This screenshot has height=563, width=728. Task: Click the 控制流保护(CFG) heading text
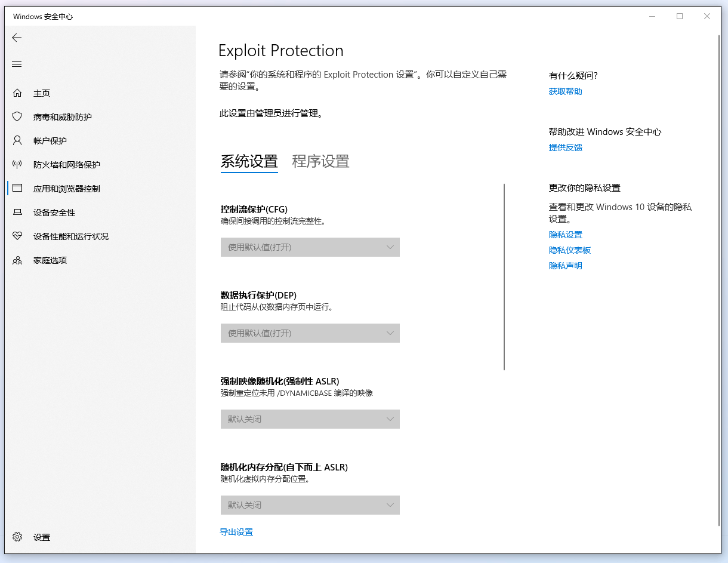[x=254, y=209]
